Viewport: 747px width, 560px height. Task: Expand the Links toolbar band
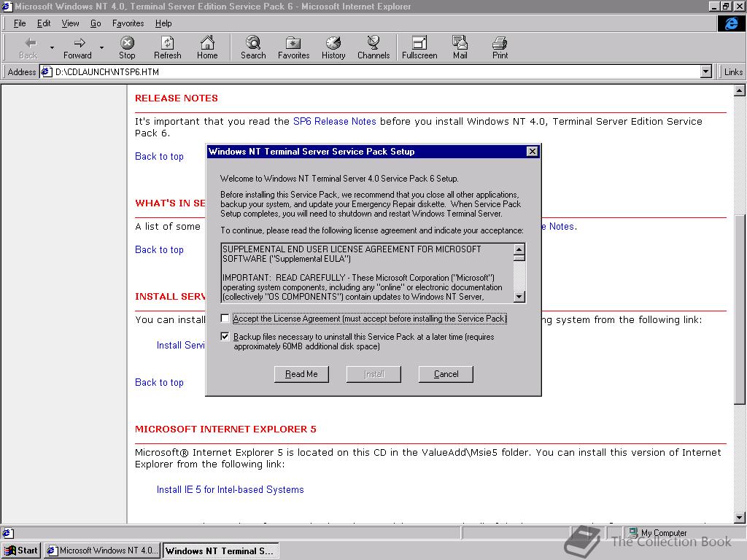(732, 72)
